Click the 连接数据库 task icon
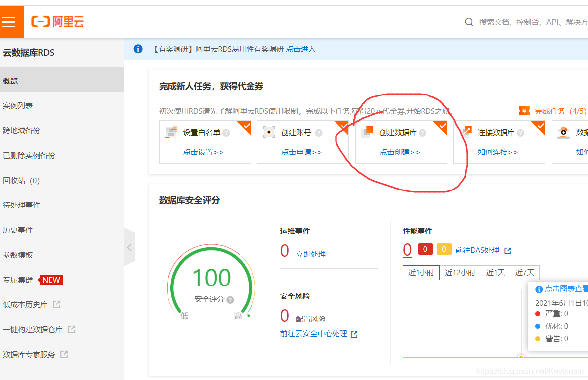Screen dimensions: 588x380 coord(466,132)
